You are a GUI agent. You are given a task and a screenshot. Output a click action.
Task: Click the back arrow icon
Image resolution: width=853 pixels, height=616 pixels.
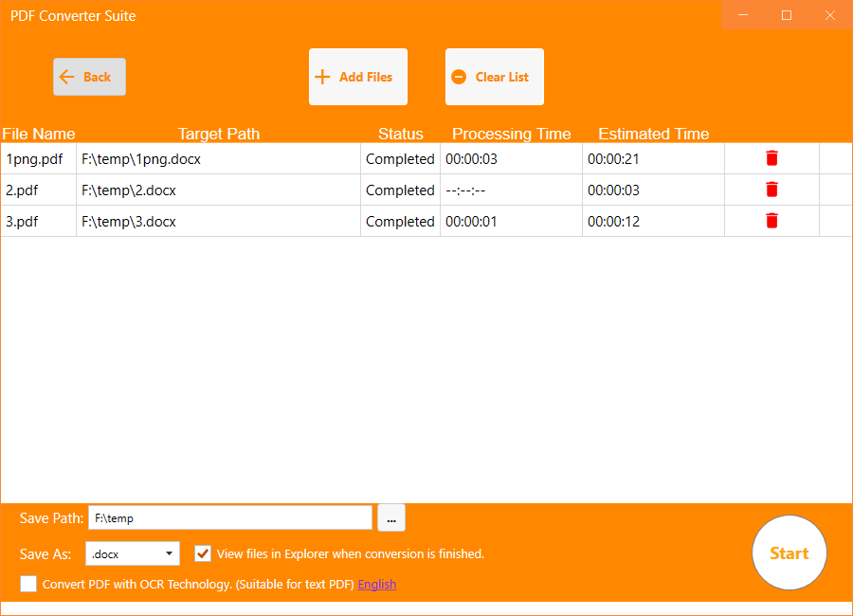[67, 77]
